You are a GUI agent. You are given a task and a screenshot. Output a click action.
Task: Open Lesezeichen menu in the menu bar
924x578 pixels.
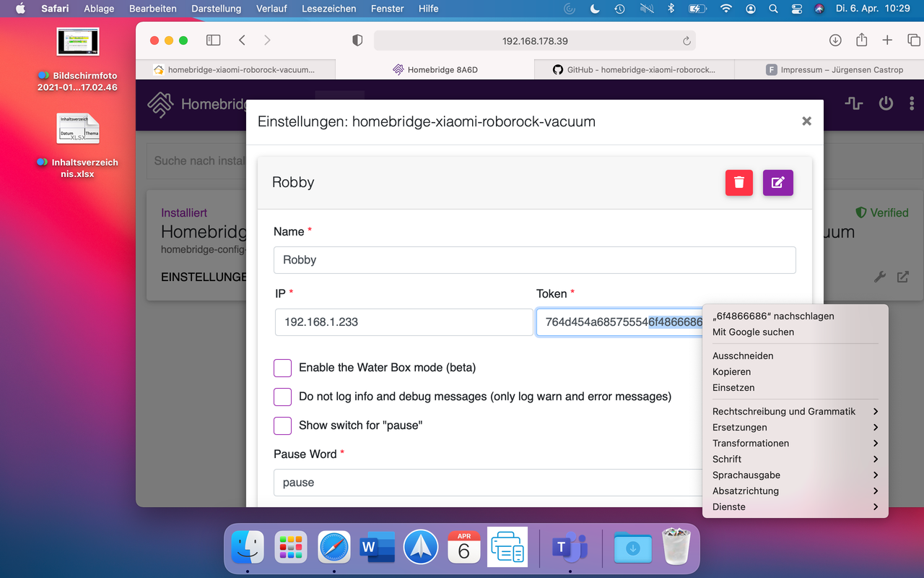328,9
